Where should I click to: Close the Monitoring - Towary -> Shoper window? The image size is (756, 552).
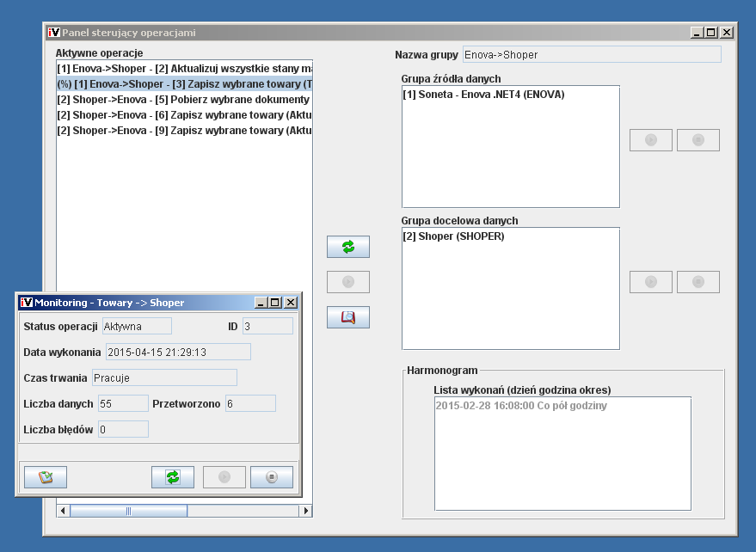click(291, 303)
